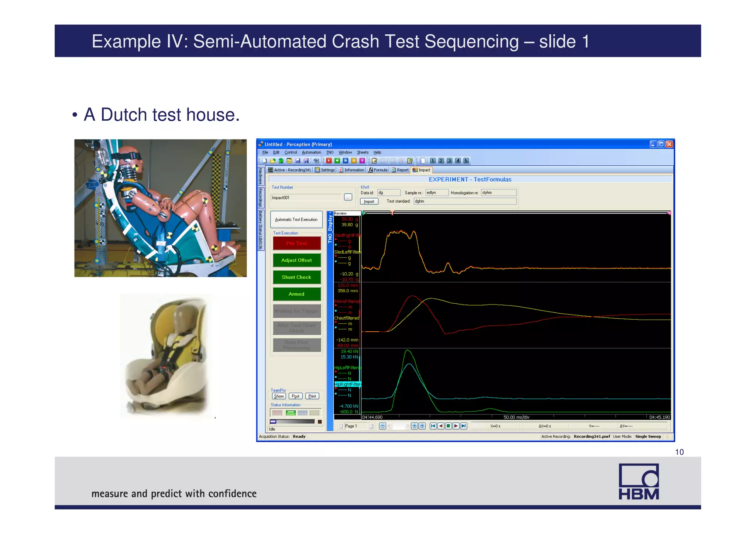Switch to the Settings tab

(x=325, y=170)
